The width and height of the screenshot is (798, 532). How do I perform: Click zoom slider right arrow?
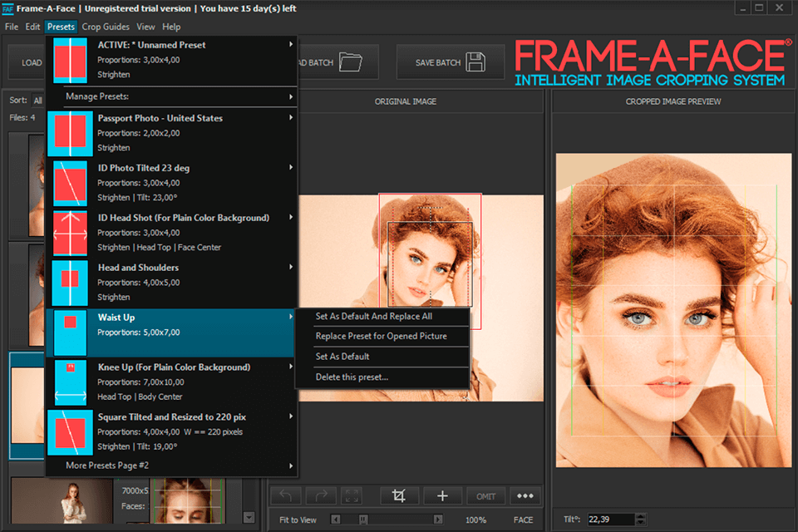tap(438, 520)
